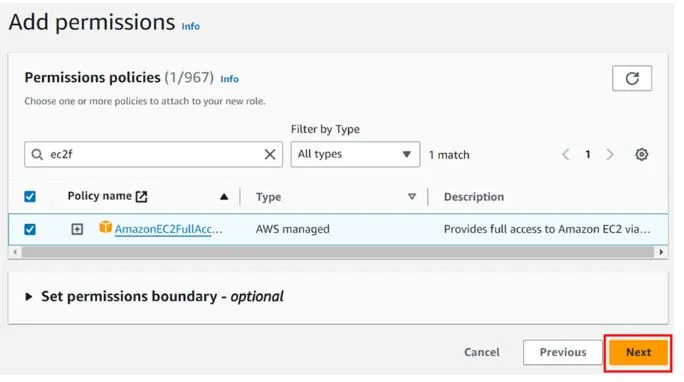Image resolution: width=684 pixels, height=382 pixels.
Task: Uncheck the select-all policies header checkbox
Action: tap(30, 197)
